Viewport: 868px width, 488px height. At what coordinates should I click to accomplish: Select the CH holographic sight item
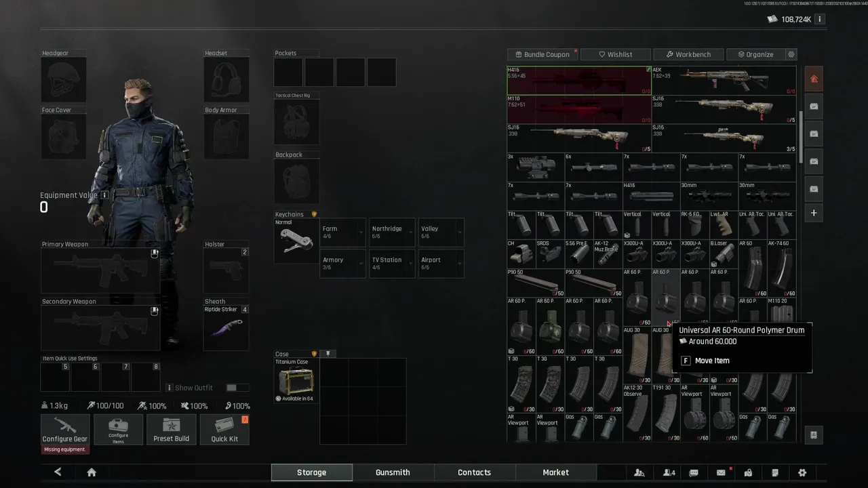pos(521,253)
